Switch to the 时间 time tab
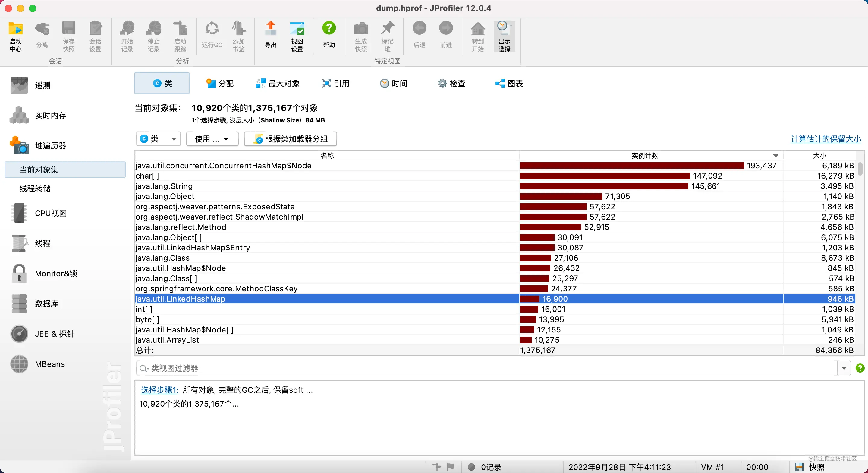 pyautogui.click(x=394, y=83)
